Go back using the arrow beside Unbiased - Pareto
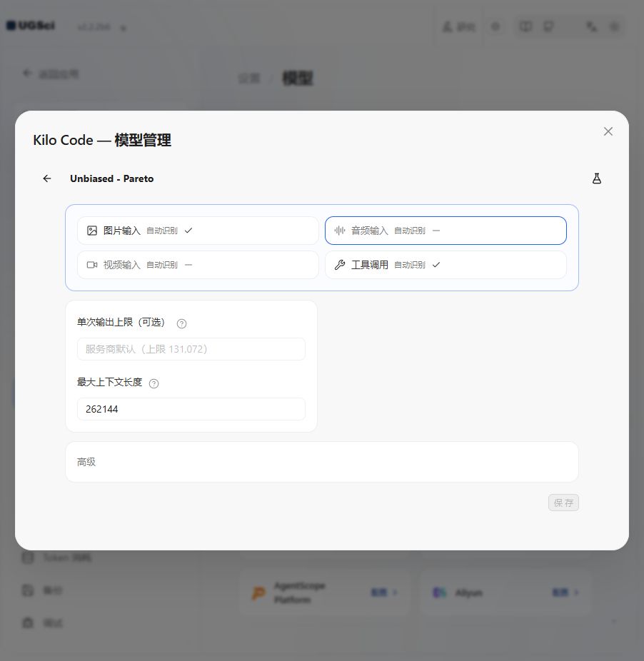Screen dimensions: 644x661 pyautogui.click(x=47, y=178)
